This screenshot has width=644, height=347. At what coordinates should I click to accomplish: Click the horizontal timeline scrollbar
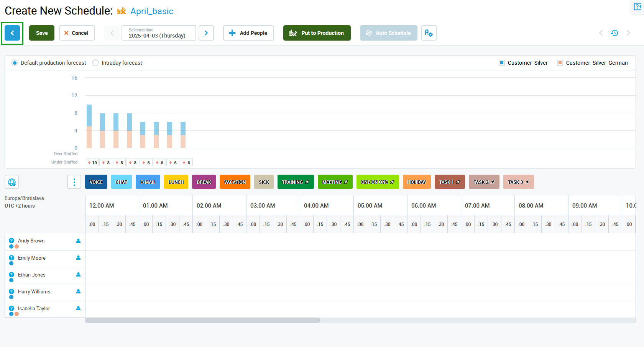tap(202, 320)
